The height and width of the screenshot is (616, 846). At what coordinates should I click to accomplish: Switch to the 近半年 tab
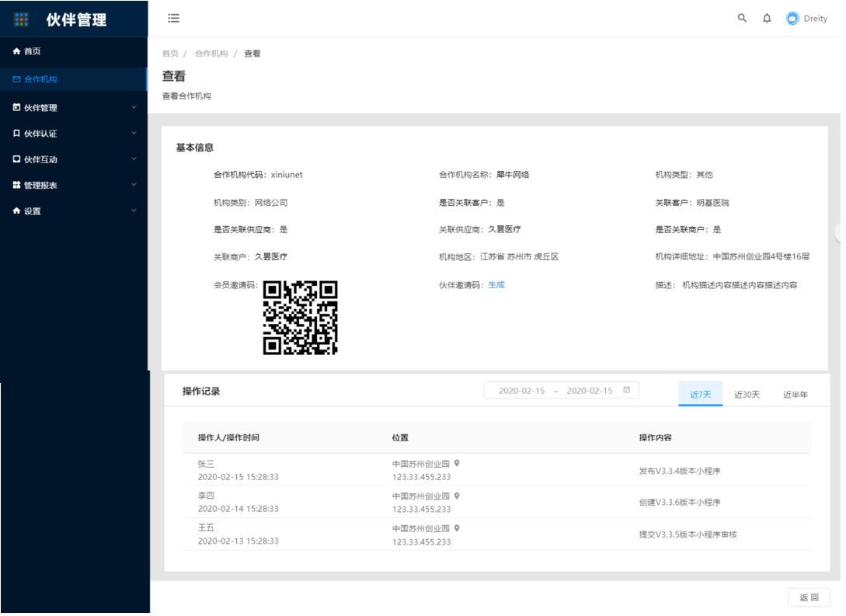796,395
